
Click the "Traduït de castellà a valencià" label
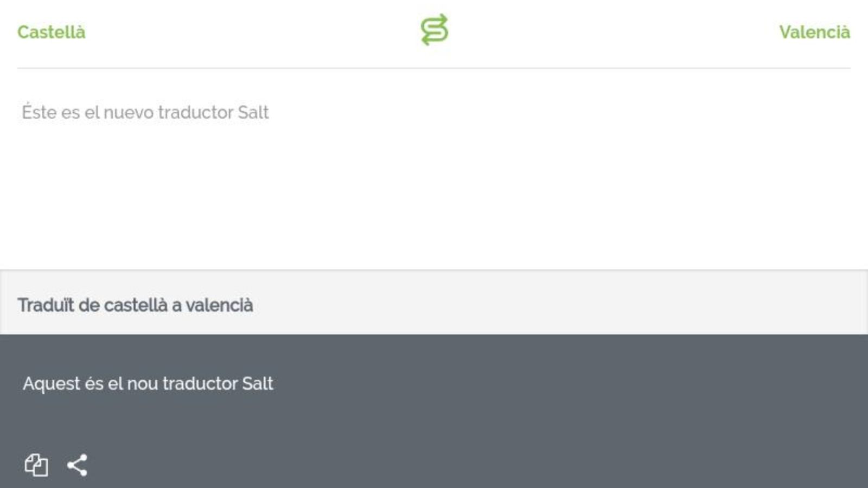[135, 304]
